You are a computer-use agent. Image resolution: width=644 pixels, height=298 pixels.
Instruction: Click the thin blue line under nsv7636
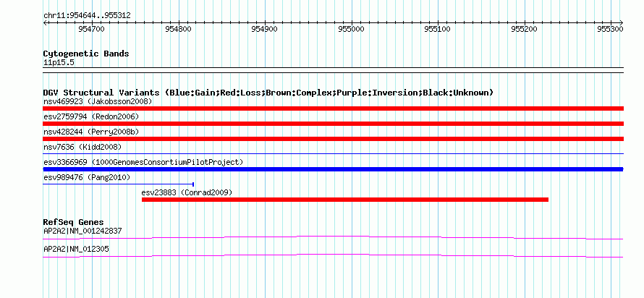click(333, 154)
